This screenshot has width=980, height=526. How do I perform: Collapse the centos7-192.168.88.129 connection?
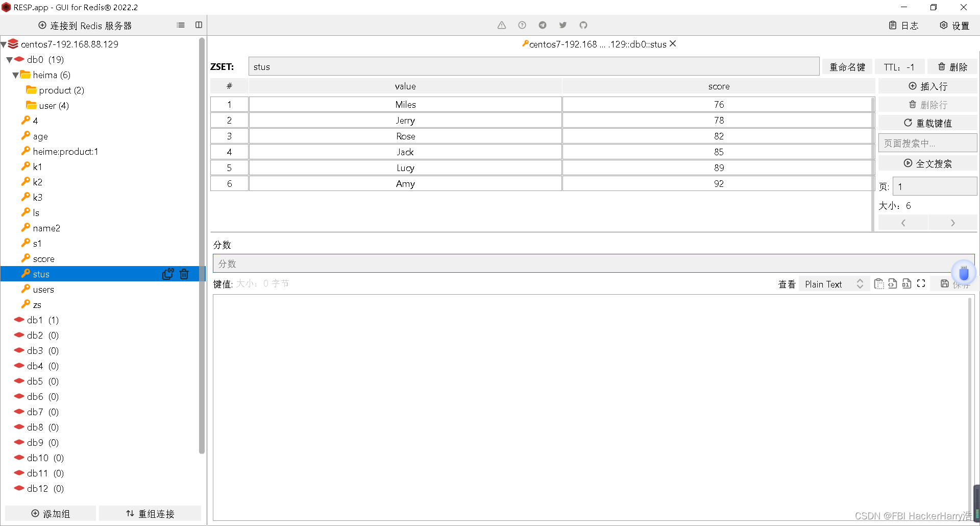[x=4, y=45]
